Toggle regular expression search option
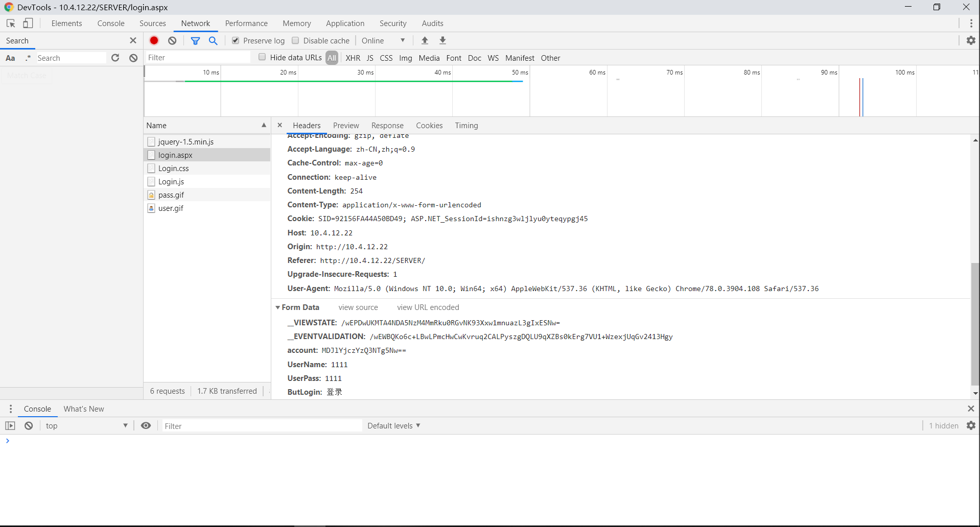 pos(28,58)
